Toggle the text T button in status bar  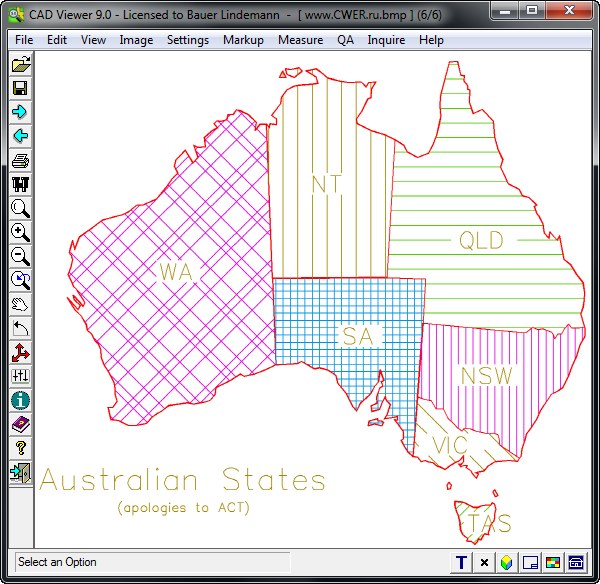coord(462,563)
